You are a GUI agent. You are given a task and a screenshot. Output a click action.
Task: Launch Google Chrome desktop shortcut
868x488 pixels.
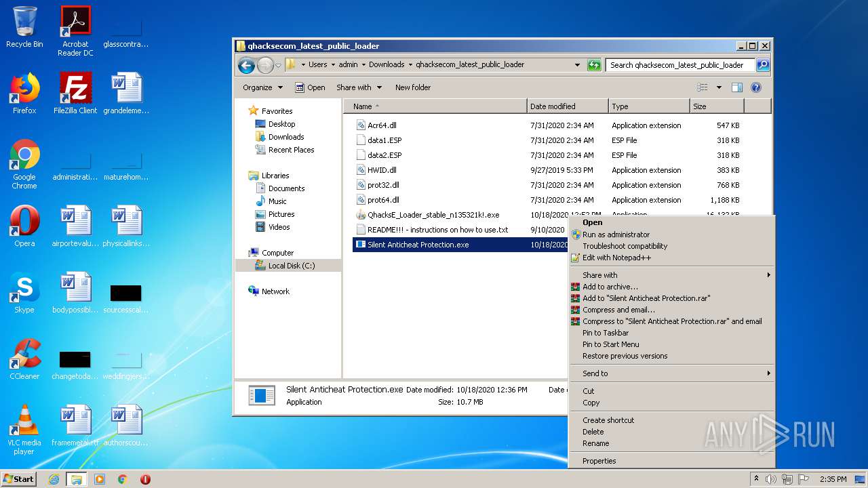point(24,164)
